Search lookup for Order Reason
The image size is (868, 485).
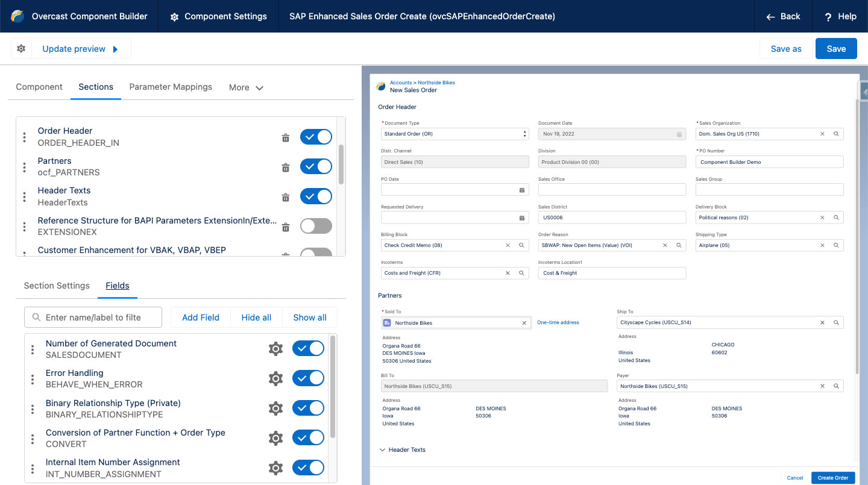pyautogui.click(x=679, y=245)
